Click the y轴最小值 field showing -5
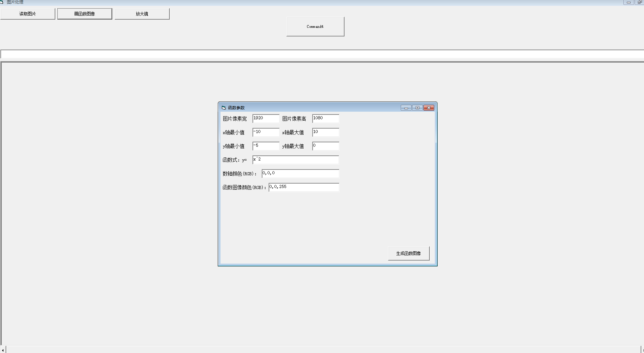644x353 pixels. [x=266, y=146]
